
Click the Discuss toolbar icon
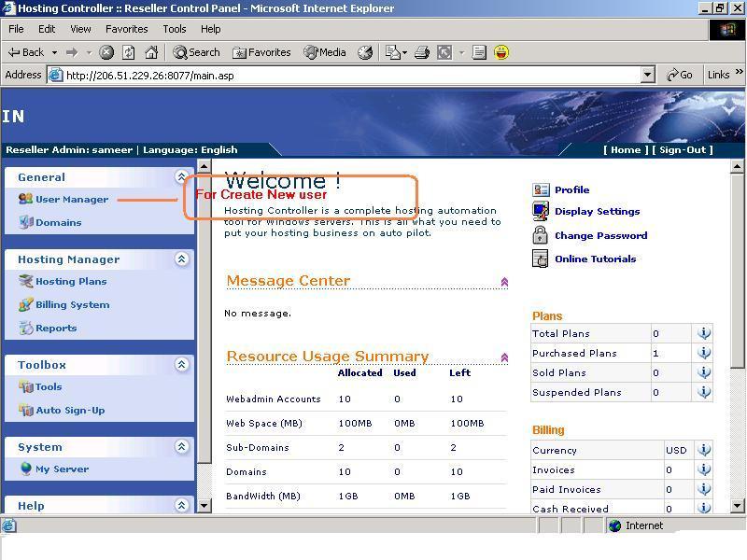click(x=479, y=52)
